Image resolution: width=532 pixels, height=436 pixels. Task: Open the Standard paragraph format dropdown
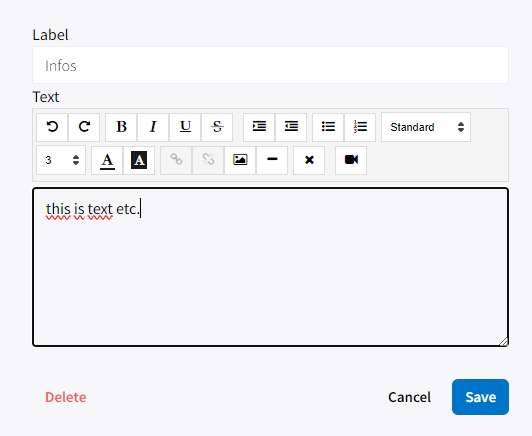[426, 127]
